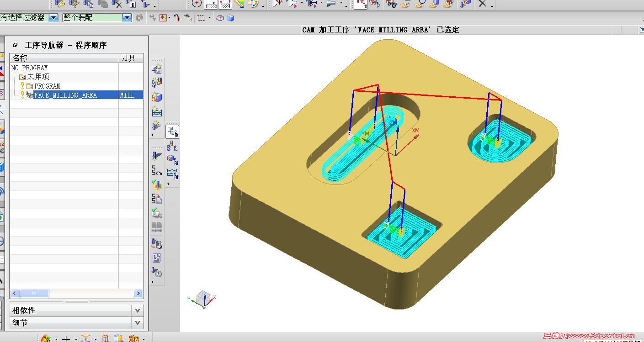The height and width of the screenshot is (342, 644).
Task: Click the navigator horizontal scrollbar thumb
Action: 34,293
